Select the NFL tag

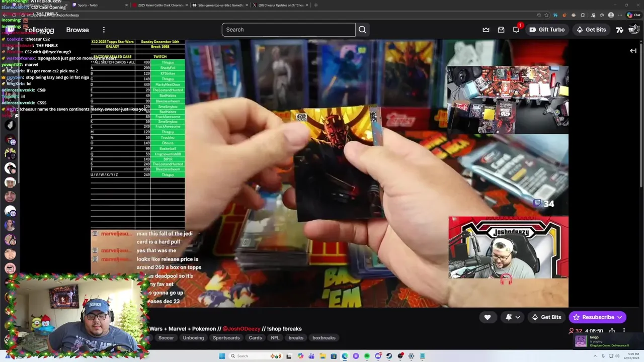pos(275,338)
